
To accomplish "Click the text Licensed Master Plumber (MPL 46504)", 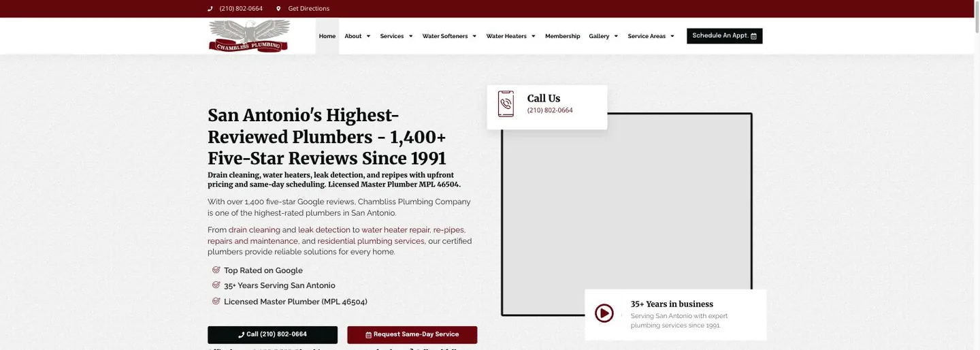I will click(295, 302).
